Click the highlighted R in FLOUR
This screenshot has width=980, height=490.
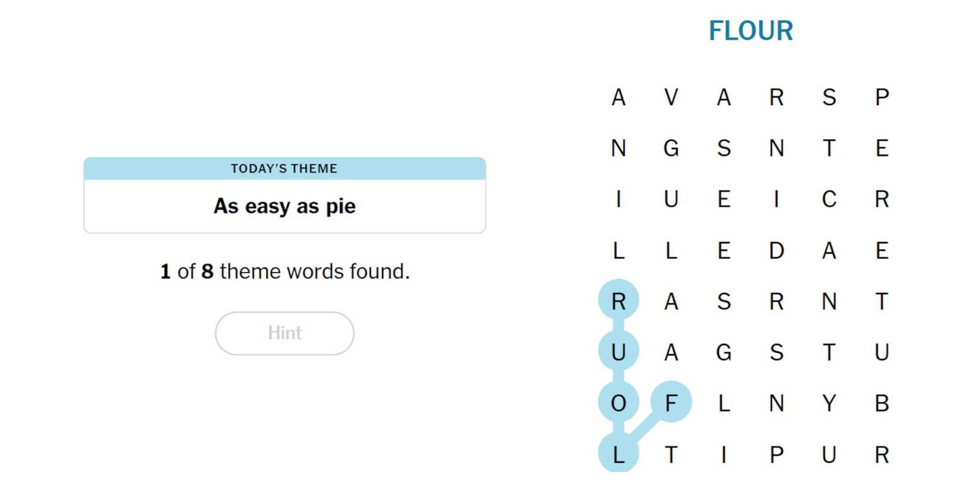click(618, 301)
